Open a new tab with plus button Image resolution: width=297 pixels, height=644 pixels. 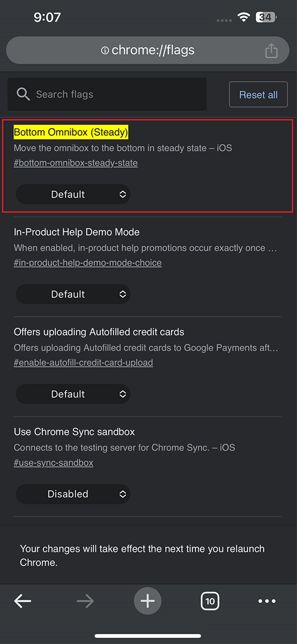click(147, 601)
